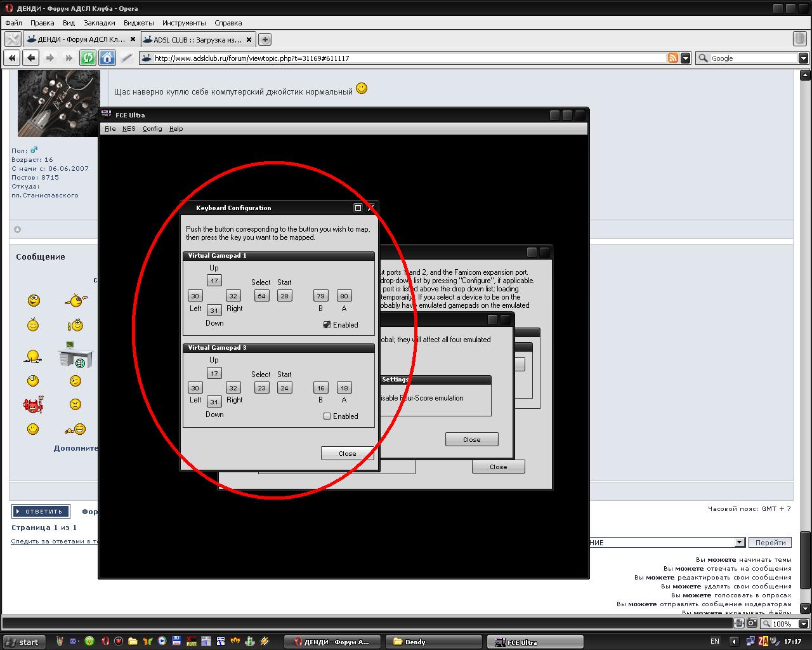The image size is (812, 650).
Task: Click the Перейти button
Action: [x=771, y=542]
